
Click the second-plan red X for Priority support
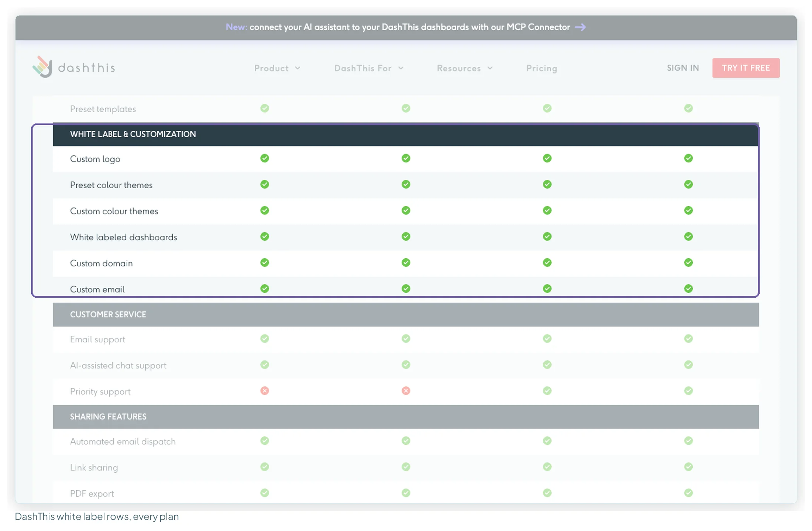(406, 391)
